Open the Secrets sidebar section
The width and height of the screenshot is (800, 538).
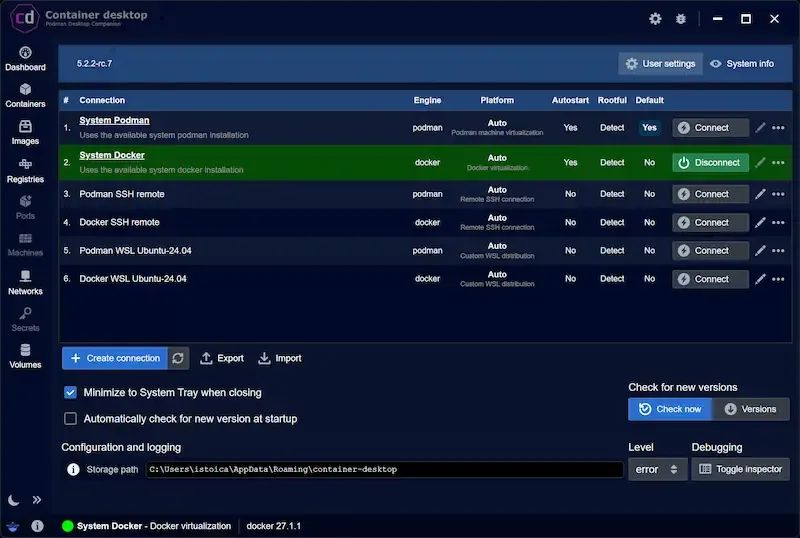25,319
